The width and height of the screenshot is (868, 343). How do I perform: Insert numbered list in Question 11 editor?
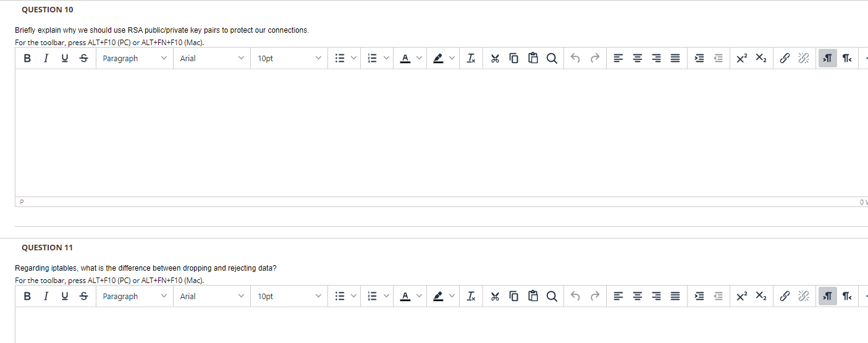point(372,296)
